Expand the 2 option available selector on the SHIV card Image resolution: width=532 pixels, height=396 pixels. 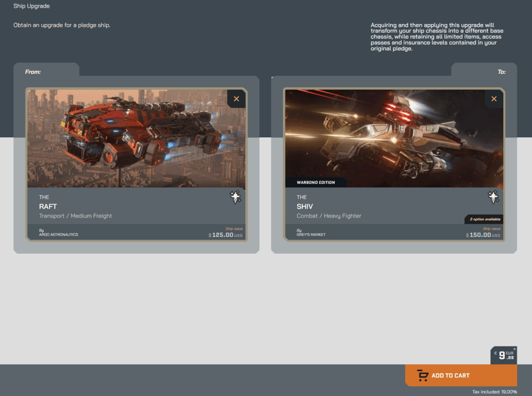(484, 219)
